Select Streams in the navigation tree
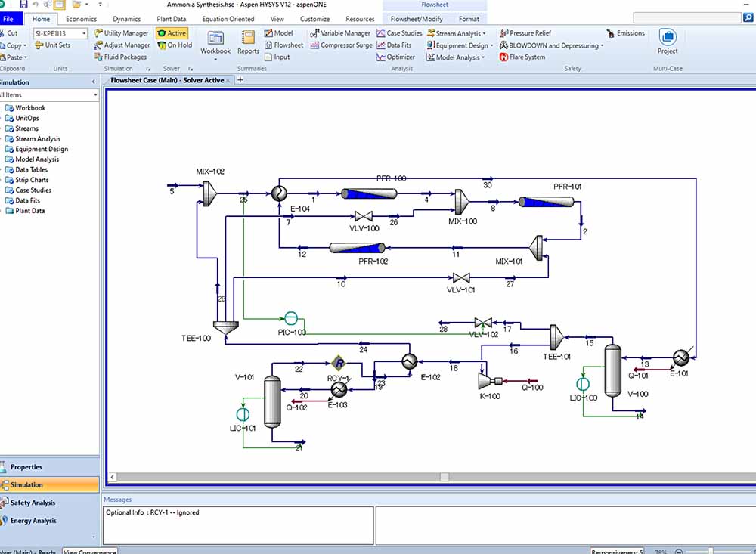The image size is (756, 554). (22, 128)
